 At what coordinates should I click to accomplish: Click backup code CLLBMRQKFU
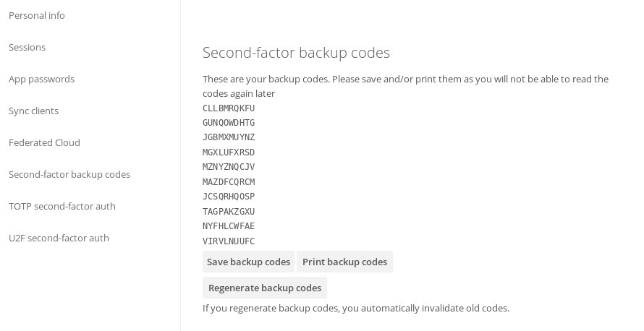(229, 108)
